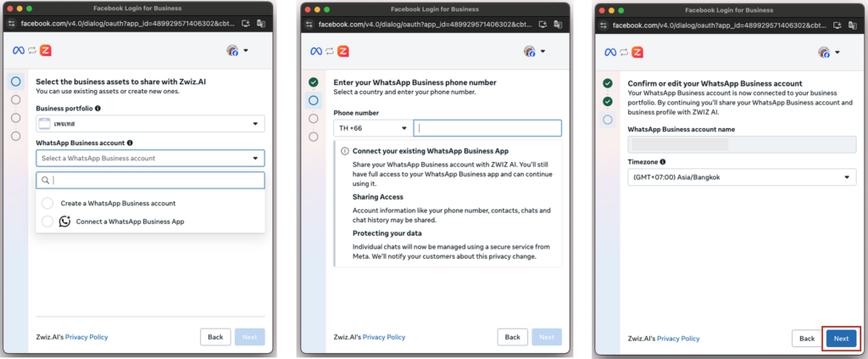Select Connect a WhatsApp Business App radio option
Screen dimensions: 868x359
[47, 222]
